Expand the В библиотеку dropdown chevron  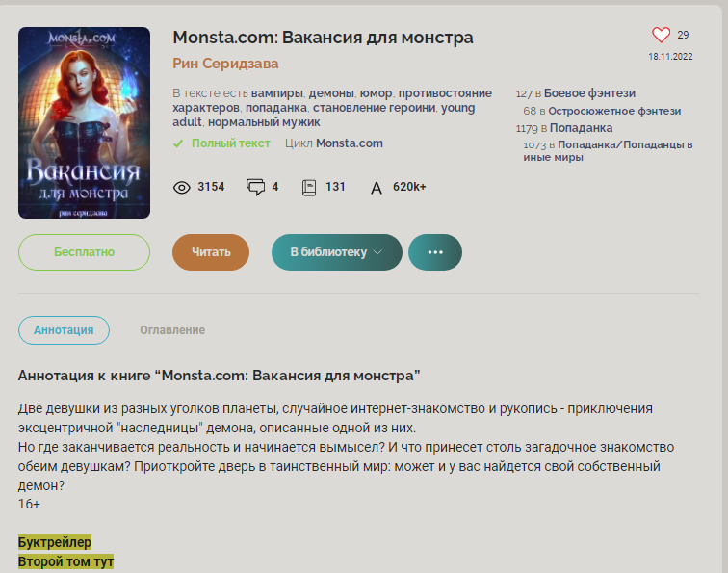pyautogui.click(x=377, y=252)
